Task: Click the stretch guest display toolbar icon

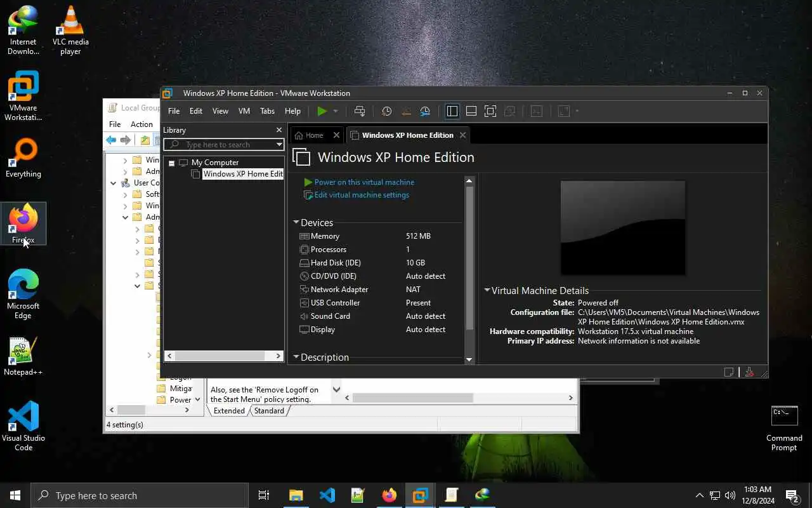Action: [563, 111]
